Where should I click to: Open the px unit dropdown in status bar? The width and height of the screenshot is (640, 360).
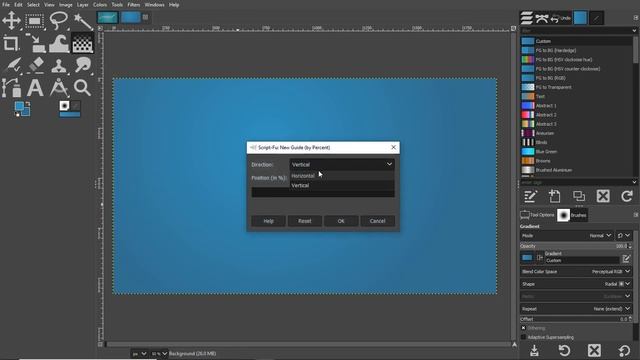(x=139, y=353)
